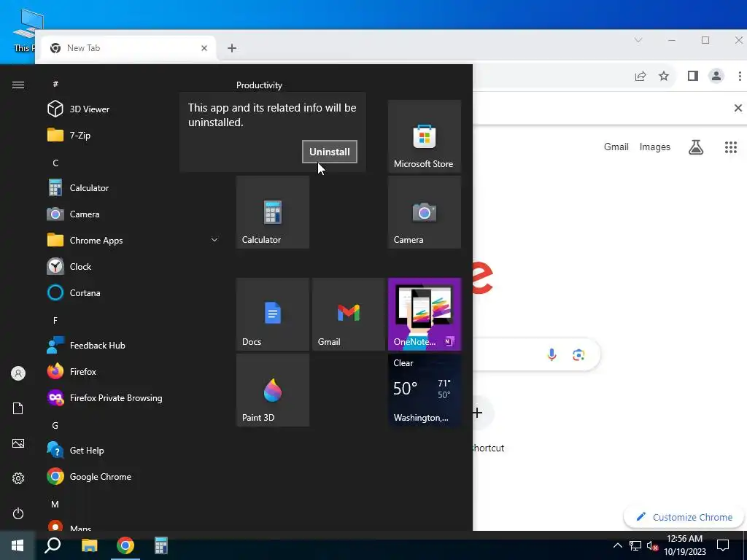Open Get Help from the app list
This screenshot has width=747, height=560.
(133, 450)
